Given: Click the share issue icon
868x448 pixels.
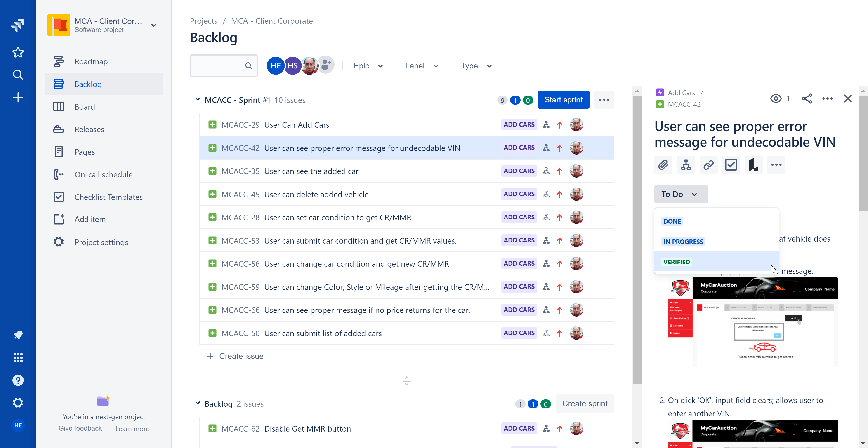Looking at the screenshot, I should (x=807, y=99).
